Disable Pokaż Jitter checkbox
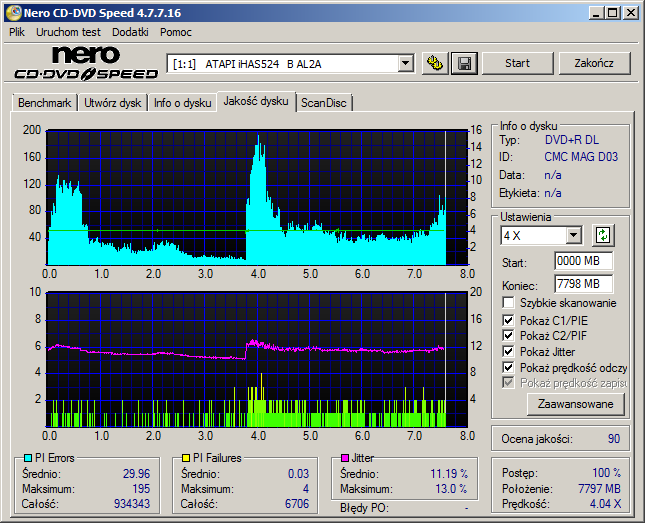The image size is (645, 523). click(508, 351)
